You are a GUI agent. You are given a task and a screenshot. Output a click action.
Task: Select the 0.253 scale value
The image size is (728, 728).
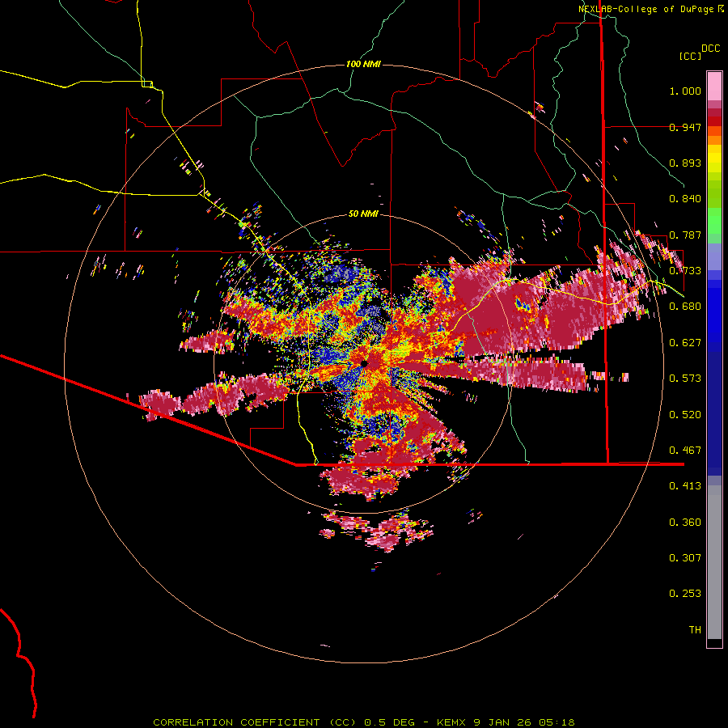coord(685,594)
